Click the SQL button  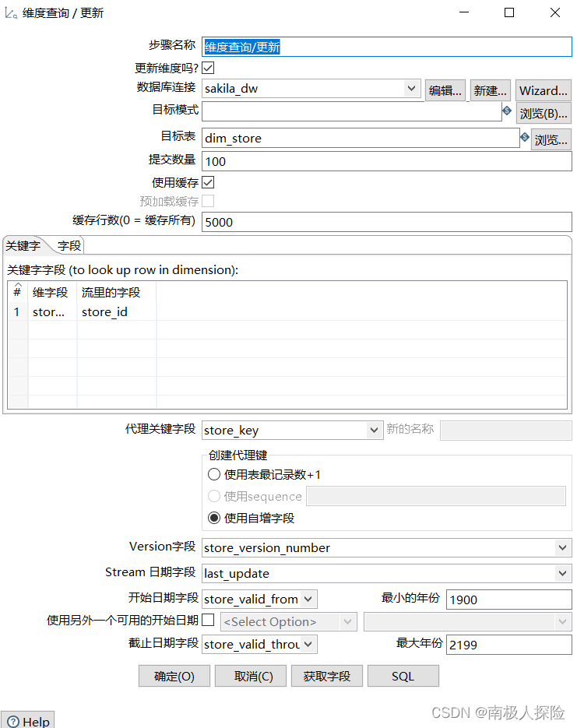coord(403,676)
